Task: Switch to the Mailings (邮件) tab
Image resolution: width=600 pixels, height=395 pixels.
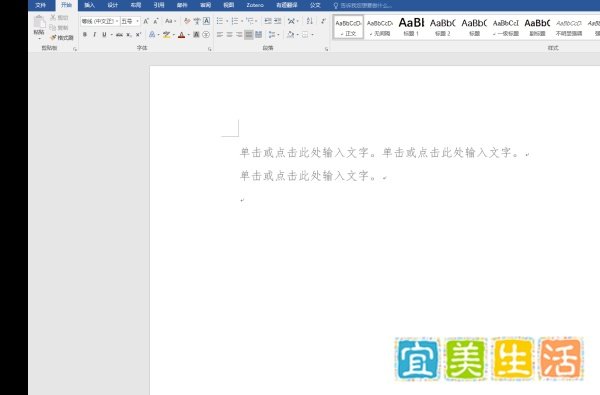Action: pyautogui.click(x=182, y=5)
